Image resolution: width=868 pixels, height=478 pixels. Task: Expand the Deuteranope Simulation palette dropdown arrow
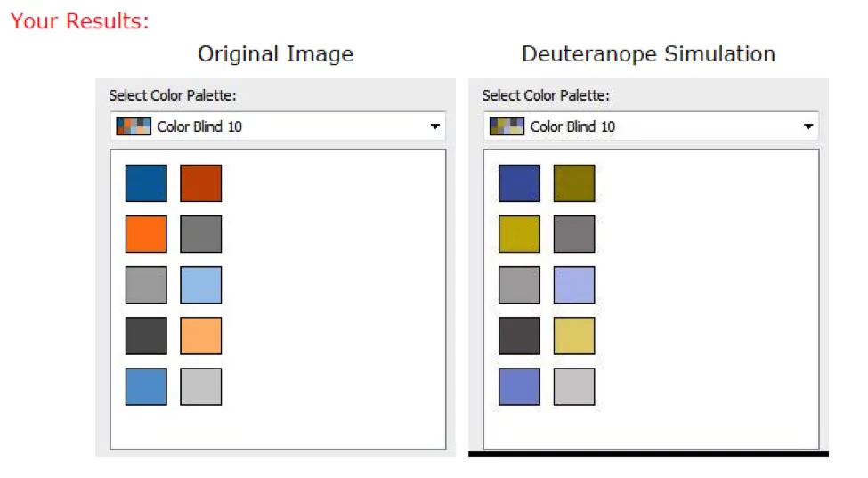pos(807,126)
